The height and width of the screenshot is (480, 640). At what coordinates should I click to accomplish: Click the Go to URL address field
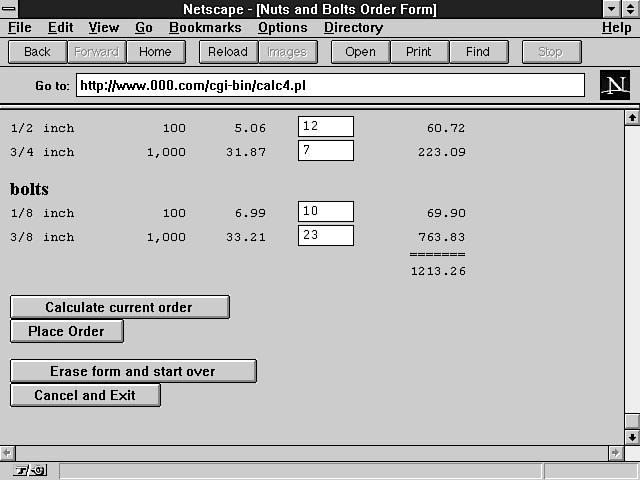click(330, 86)
